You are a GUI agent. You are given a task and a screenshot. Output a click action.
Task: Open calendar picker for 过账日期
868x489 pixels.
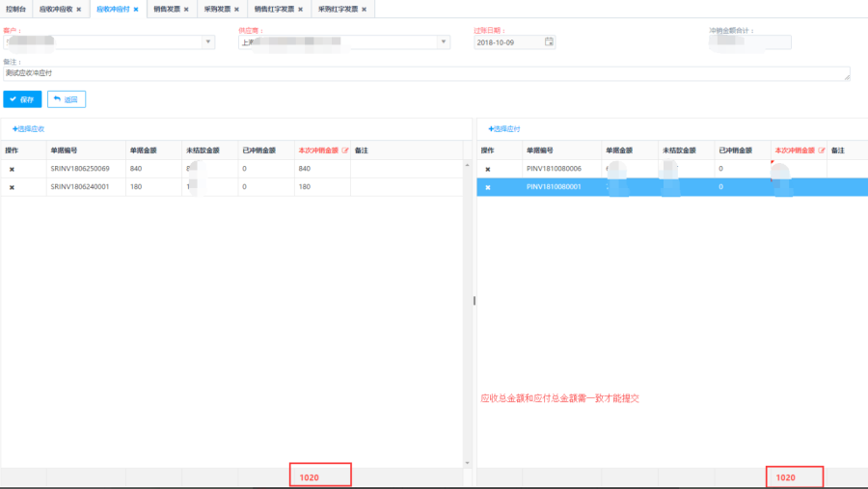549,42
